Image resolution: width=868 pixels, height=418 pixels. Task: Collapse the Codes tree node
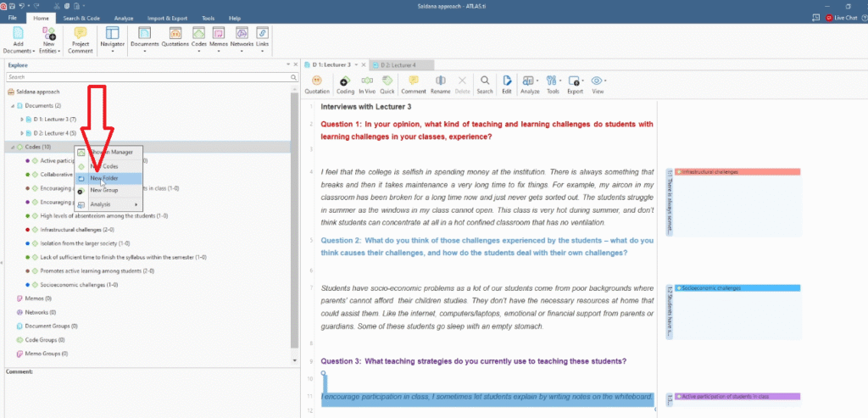coord(13,147)
